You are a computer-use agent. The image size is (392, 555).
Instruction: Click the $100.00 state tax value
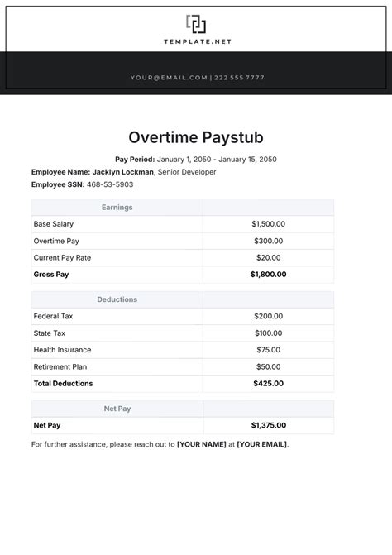(x=269, y=333)
